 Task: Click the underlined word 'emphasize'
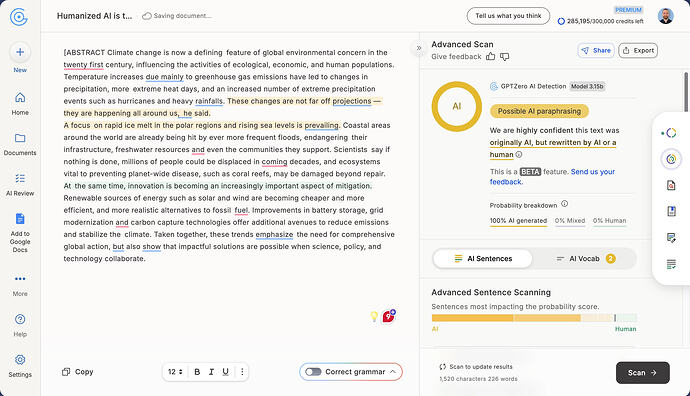[274, 235]
